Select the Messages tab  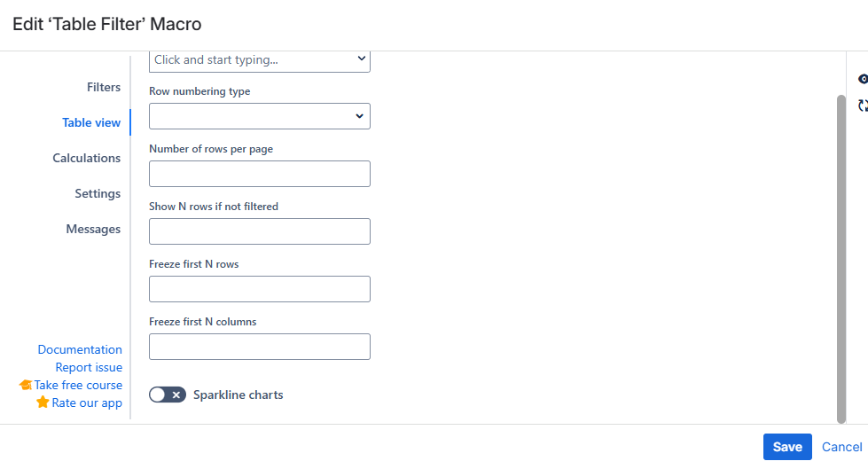93,229
